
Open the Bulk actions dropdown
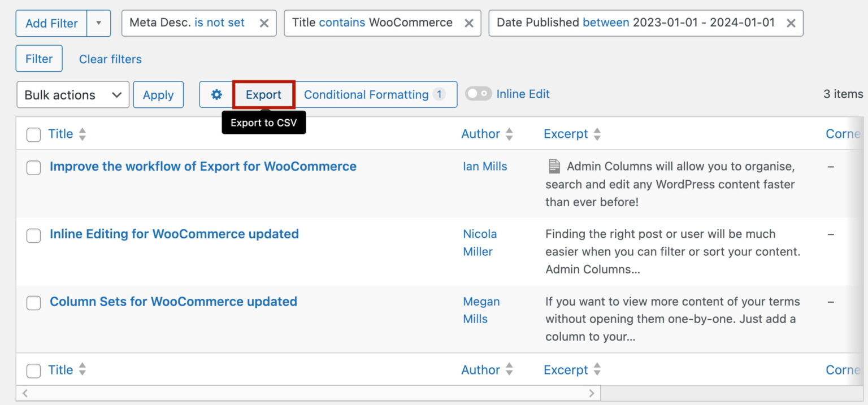(x=72, y=94)
